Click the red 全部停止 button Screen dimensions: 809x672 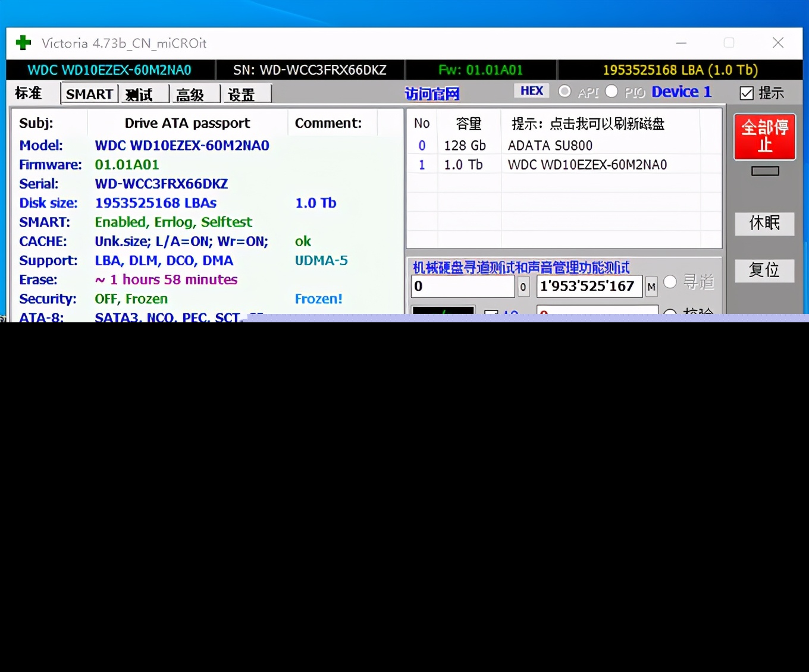point(764,136)
